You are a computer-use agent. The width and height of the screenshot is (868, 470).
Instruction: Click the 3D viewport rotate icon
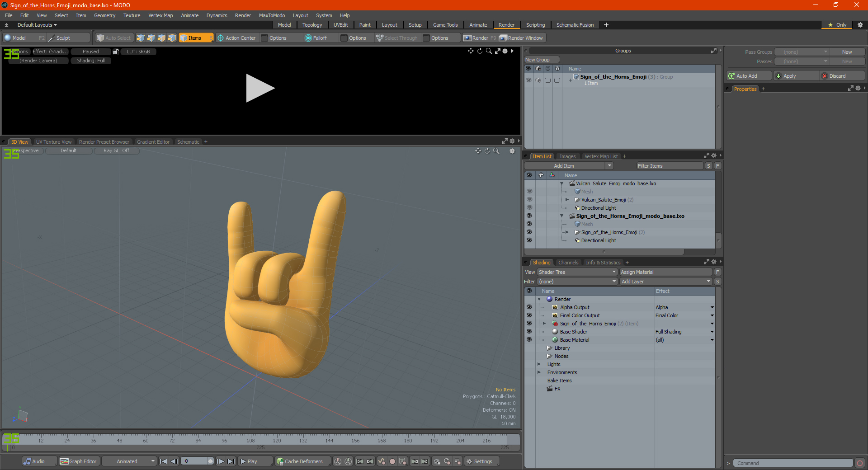[x=487, y=151]
